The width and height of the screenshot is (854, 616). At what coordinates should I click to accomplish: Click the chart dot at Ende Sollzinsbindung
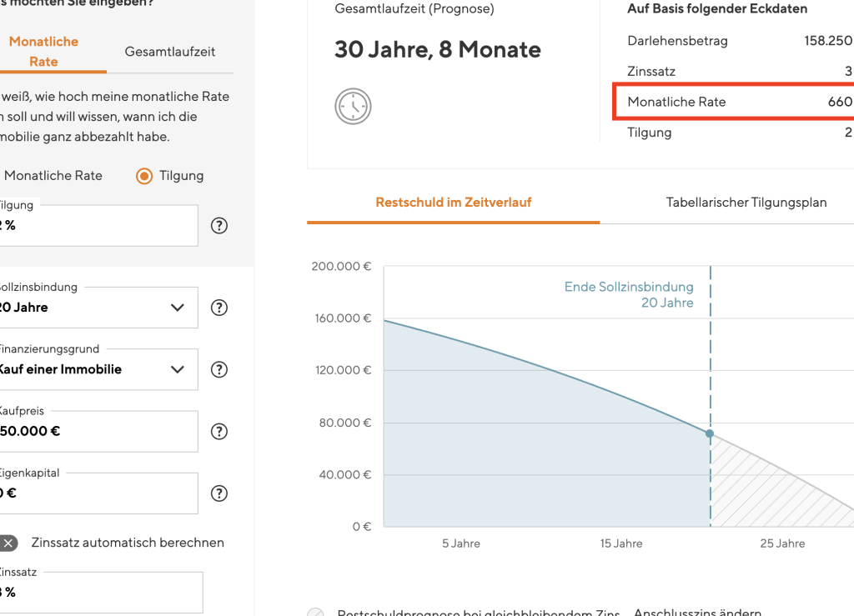coord(710,433)
